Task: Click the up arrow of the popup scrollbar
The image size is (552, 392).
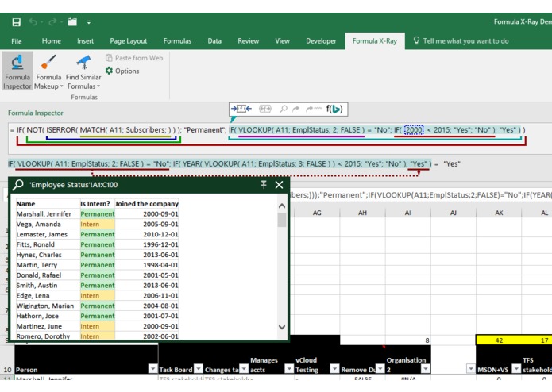Action: pyautogui.click(x=282, y=206)
